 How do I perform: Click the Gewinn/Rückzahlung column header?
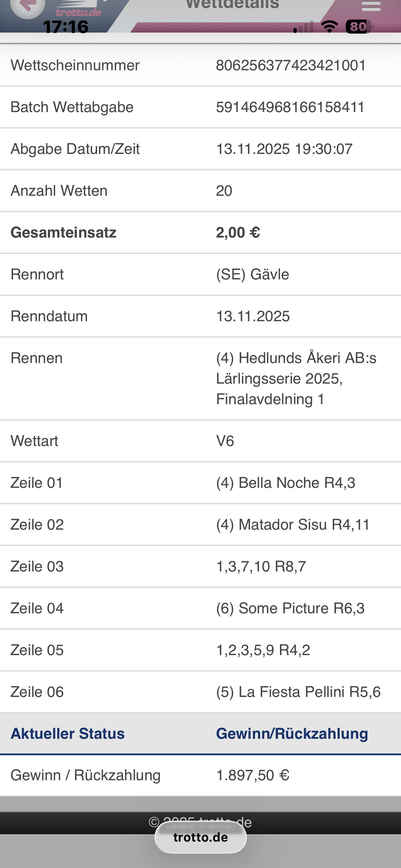[x=292, y=734]
